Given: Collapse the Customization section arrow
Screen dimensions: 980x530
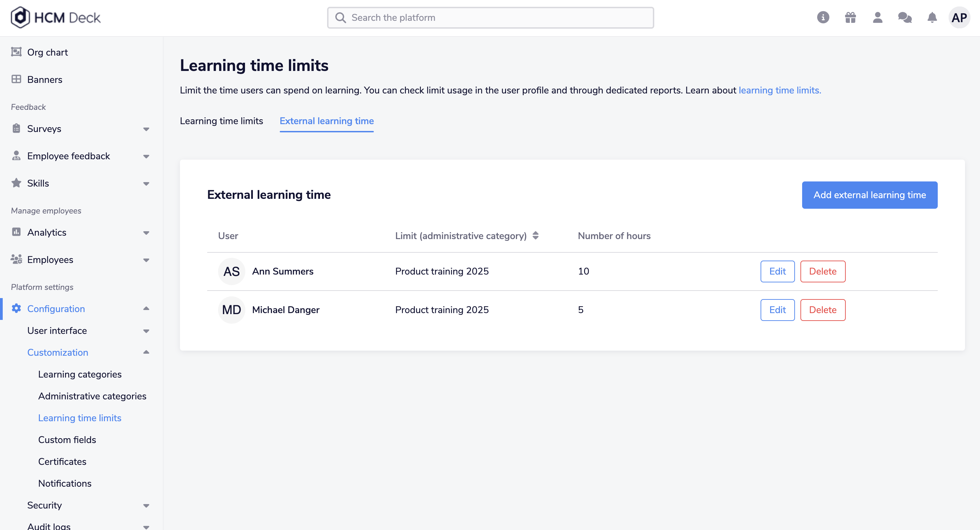Looking at the screenshot, I should pyautogui.click(x=146, y=352).
